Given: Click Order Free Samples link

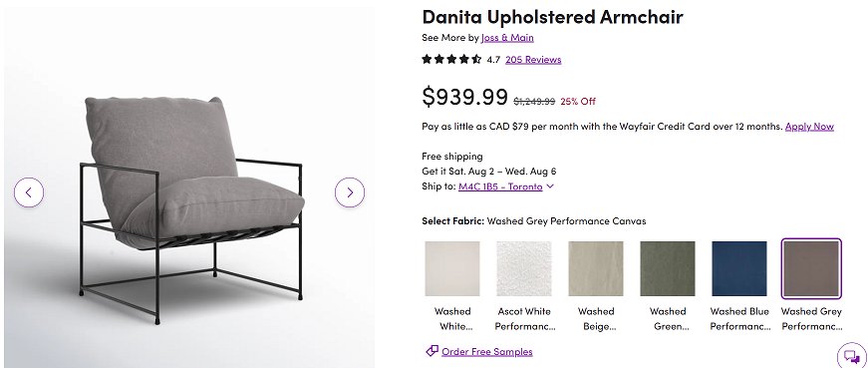Looking at the screenshot, I should 487,351.
